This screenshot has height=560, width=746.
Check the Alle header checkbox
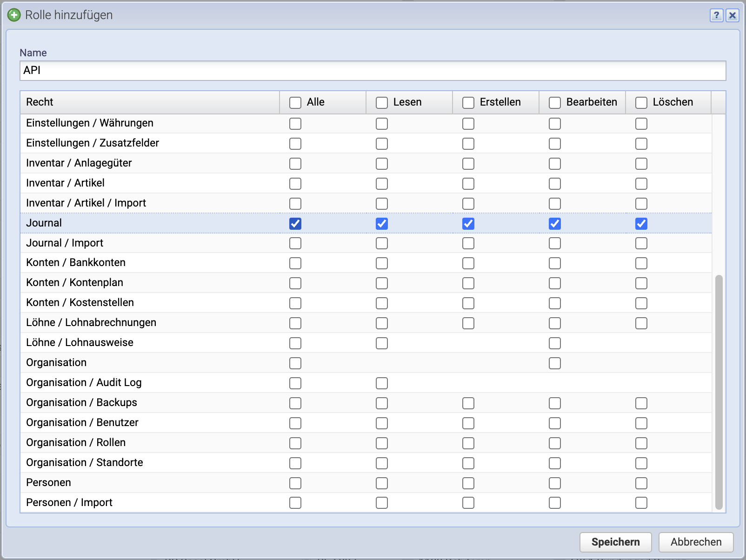pos(295,103)
